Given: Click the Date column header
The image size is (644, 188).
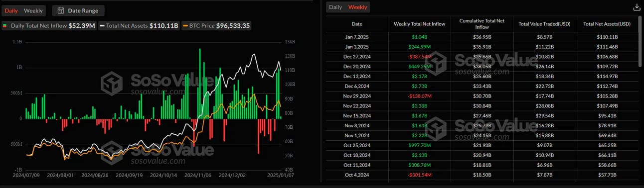Looking at the screenshot, I should click(x=357, y=24).
